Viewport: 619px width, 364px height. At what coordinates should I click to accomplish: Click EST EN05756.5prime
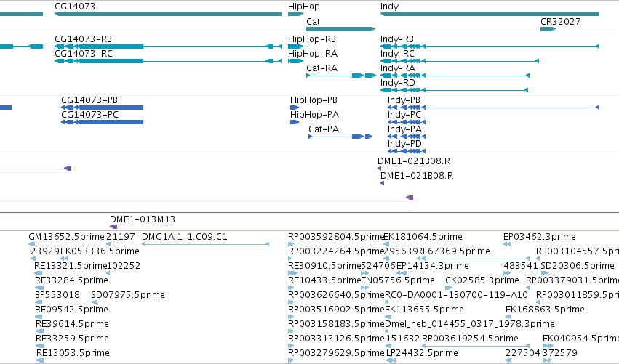pos(398,280)
